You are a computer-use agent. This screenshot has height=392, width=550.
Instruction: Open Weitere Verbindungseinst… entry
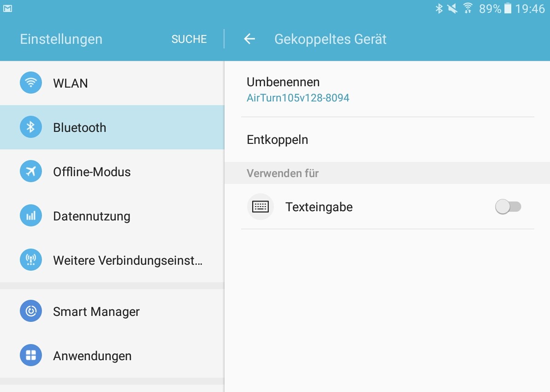pyautogui.click(x=112, y=260)
